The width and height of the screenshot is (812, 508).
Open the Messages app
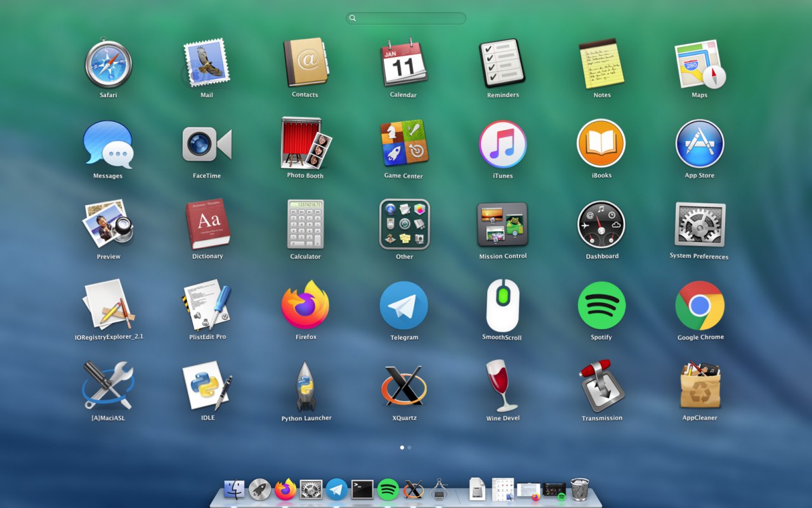tap(108, 145)
